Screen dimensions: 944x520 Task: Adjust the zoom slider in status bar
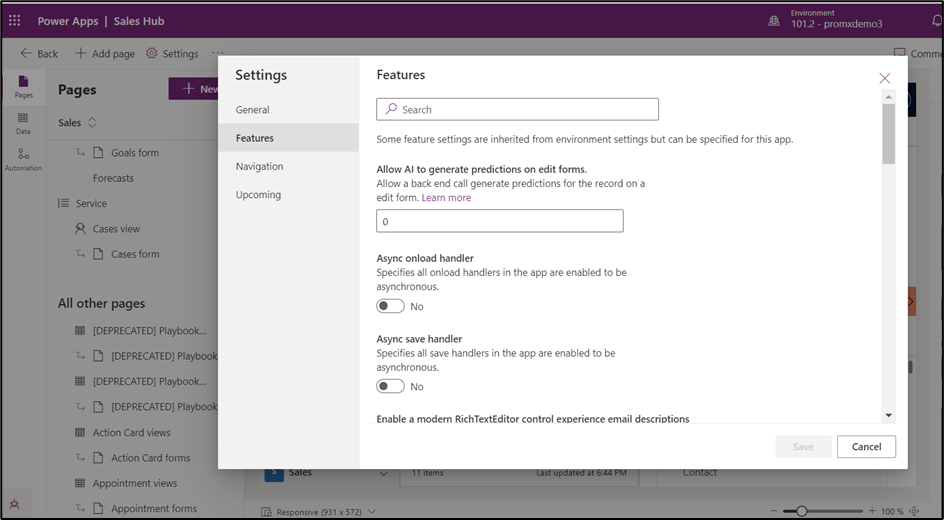pos(800,511)
